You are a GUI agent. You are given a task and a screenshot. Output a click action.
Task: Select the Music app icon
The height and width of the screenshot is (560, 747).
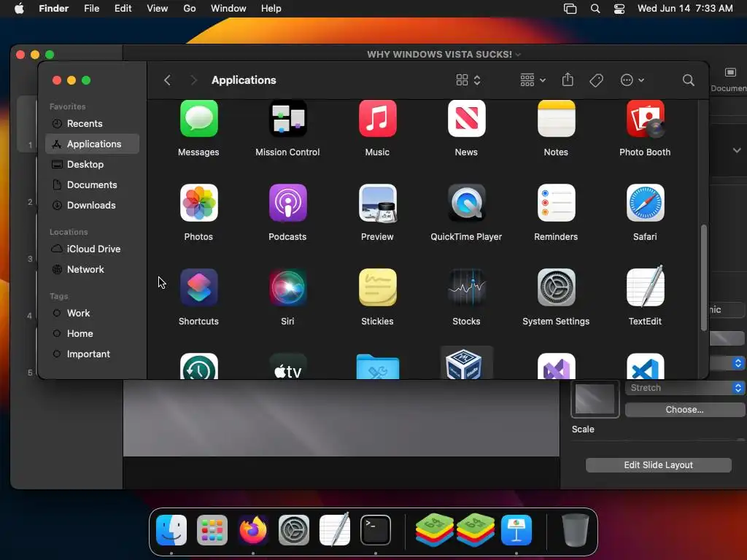pyautogui.click(x=377, y=119)
